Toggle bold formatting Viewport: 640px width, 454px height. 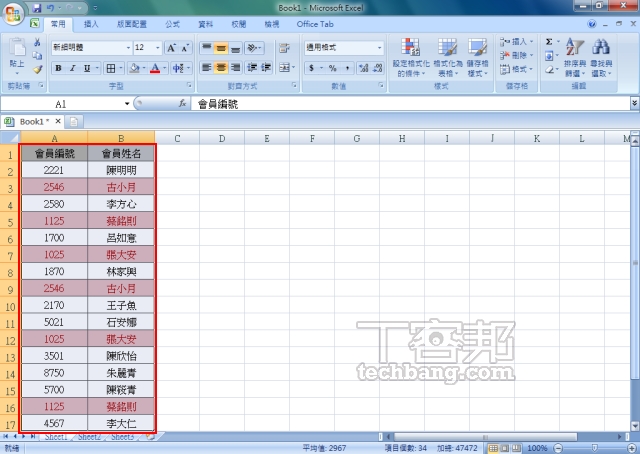(x=58, y=68)
